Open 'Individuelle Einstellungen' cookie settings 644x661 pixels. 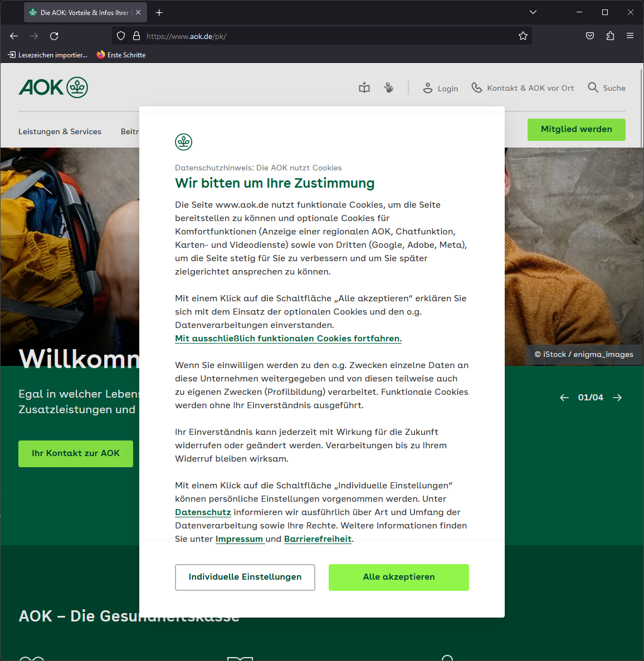245,577
